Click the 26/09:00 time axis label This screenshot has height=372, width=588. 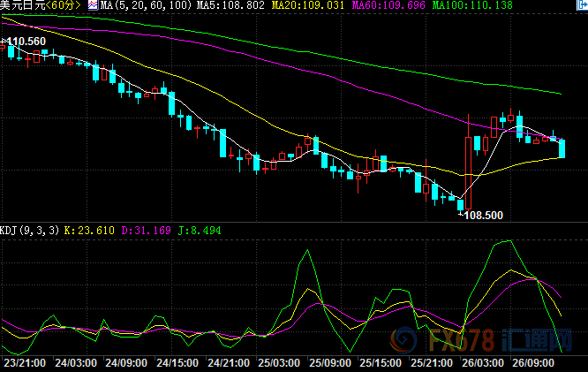[x=533, y=363]
